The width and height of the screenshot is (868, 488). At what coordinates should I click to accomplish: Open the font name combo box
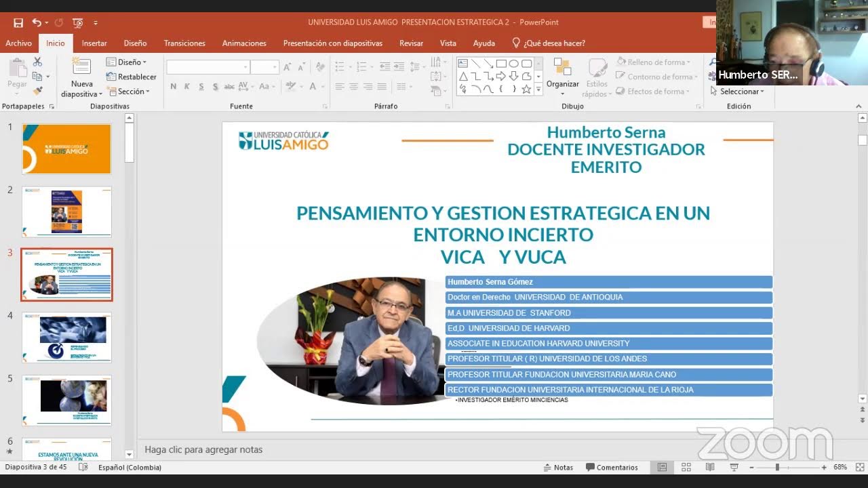point(208,67)
